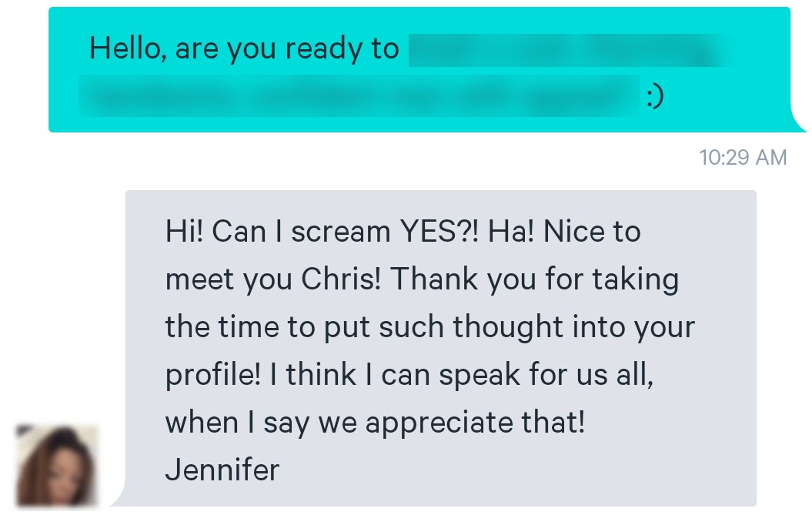Click the word profile! in the gray message
This screenshot has width=812, height=515.
tap(213, 375)
